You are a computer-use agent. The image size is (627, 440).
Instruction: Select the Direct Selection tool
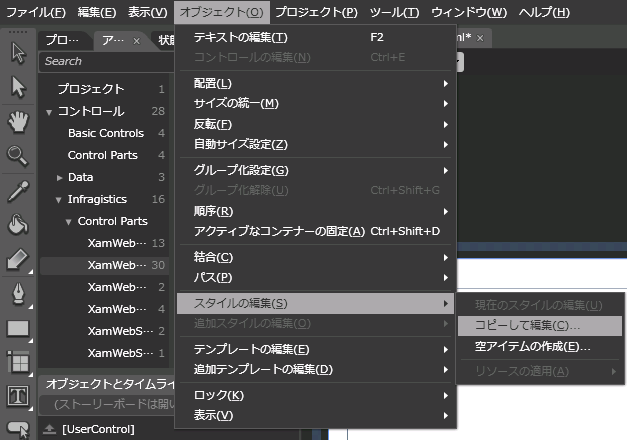pyautogui.click(x=17, y=87)
